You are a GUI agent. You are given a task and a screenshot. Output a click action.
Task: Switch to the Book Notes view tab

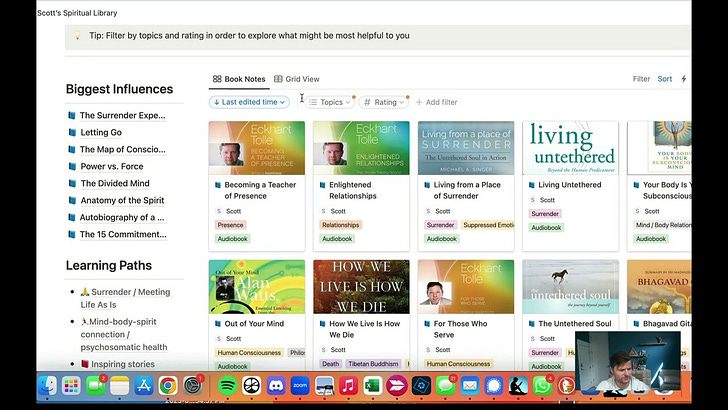[x=239, y=79]
